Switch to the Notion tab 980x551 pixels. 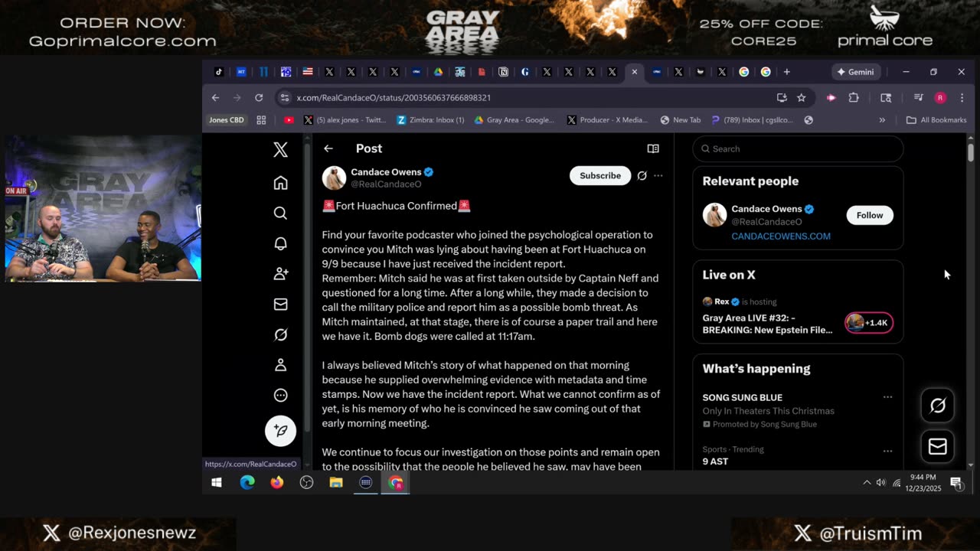(x=503, y=72)
